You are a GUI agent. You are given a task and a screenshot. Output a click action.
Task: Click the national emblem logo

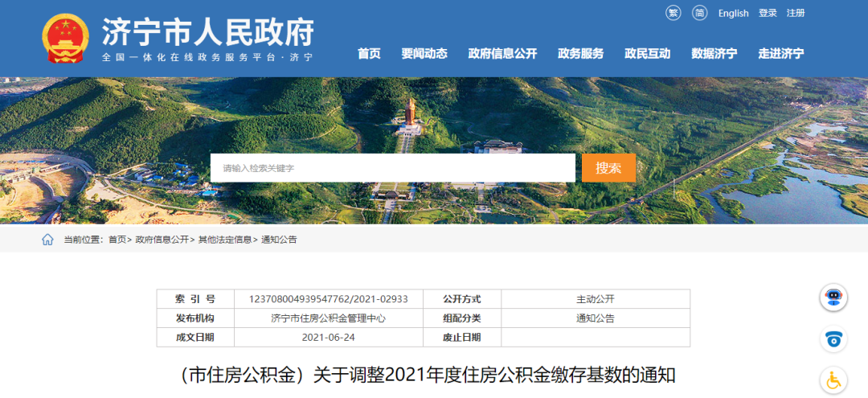pos(66,38)
